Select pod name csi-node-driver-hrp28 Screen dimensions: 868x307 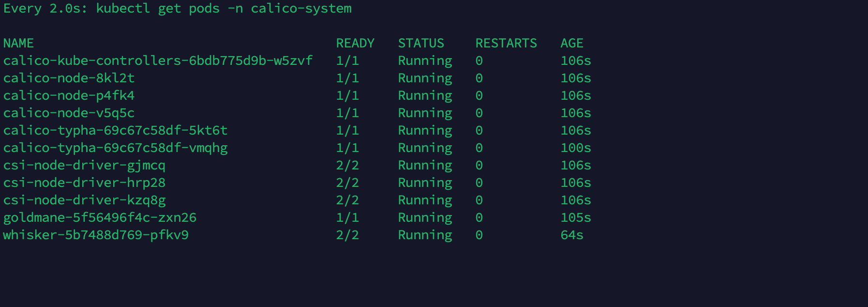pos(85,183)
